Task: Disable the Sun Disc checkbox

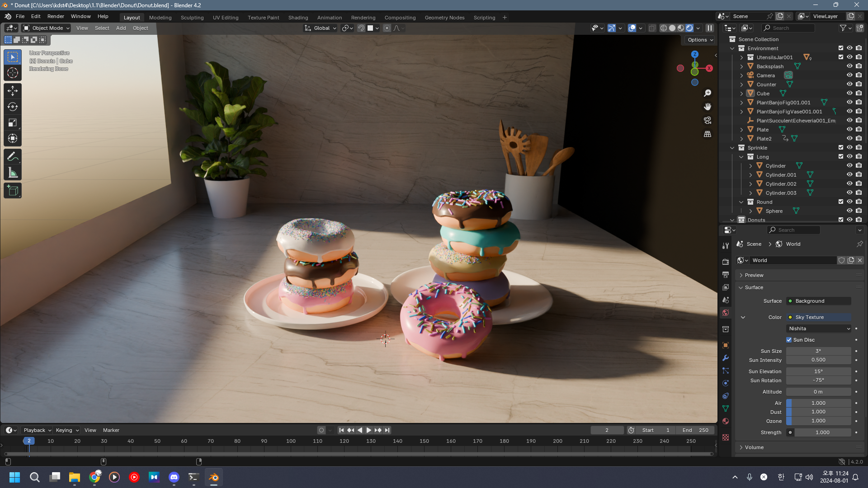Action: click(x=789, y=340)
